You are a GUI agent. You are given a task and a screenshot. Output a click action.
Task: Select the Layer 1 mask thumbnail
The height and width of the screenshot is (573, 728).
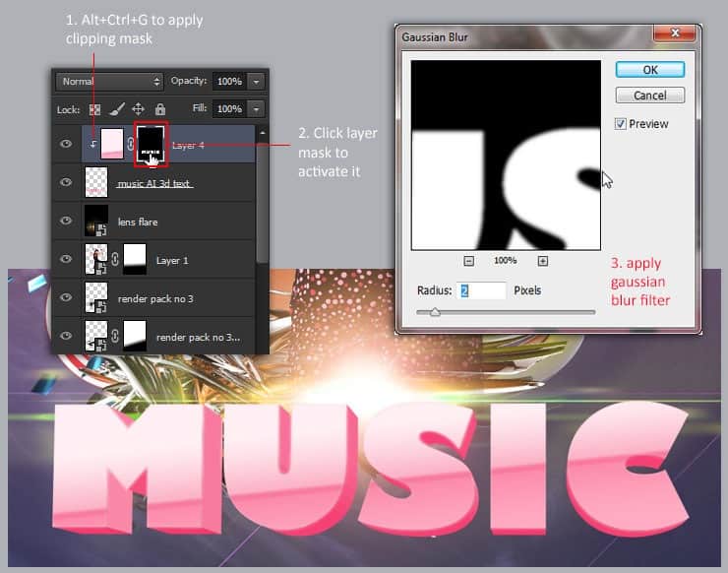[x=135, y=259]
